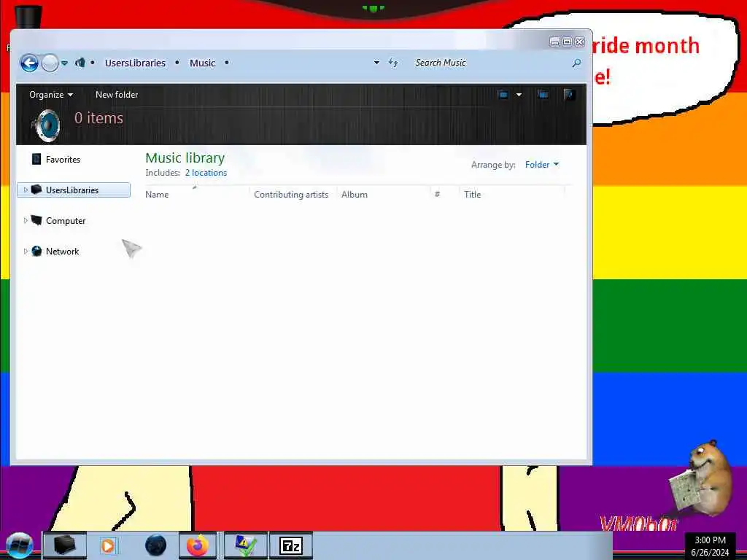
Task: Open the address bar history dropdown
Action: tap(376, 63)
